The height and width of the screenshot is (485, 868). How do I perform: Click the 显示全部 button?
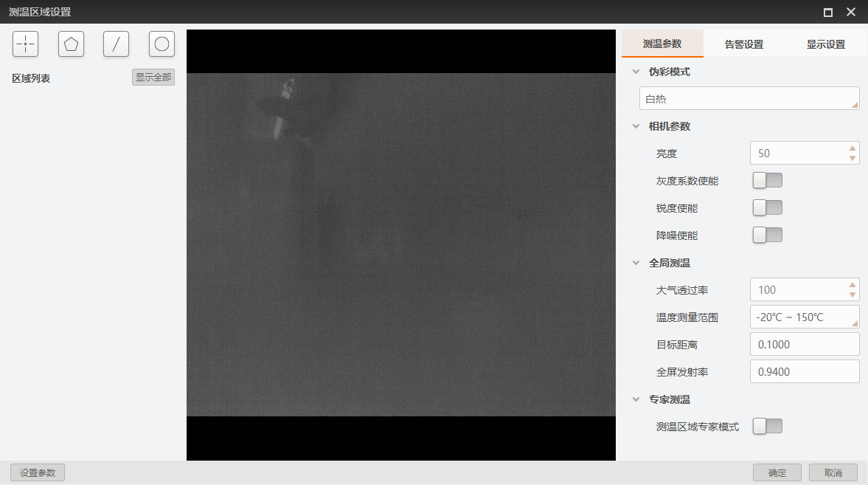click(153, 78)
